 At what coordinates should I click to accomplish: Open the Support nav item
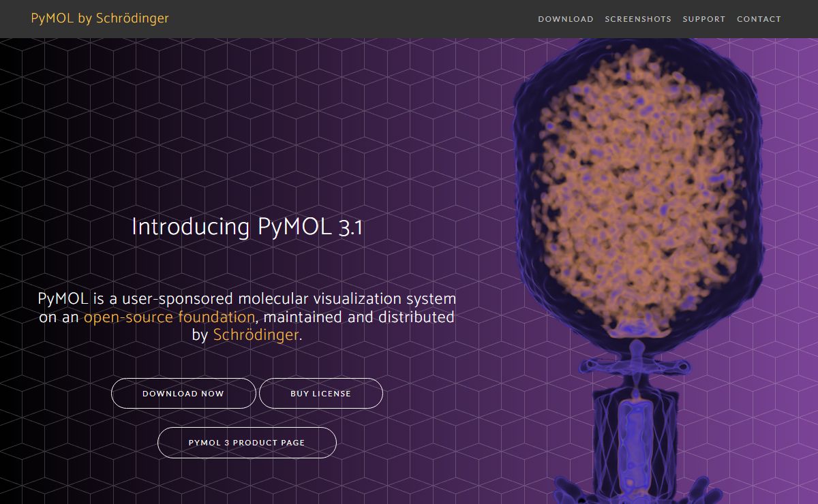click(x=704, y=19)
